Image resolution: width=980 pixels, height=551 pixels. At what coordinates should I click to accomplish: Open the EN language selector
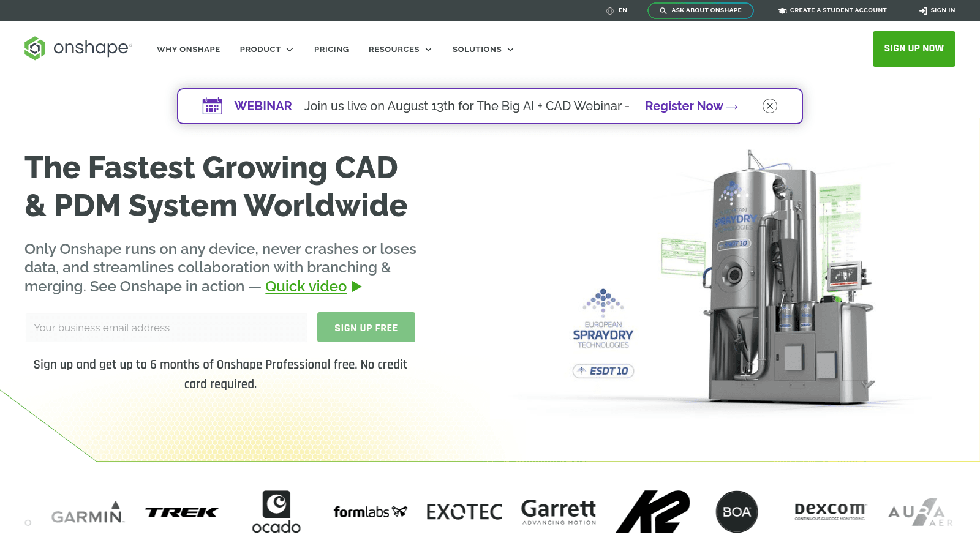tap(617, 10)
